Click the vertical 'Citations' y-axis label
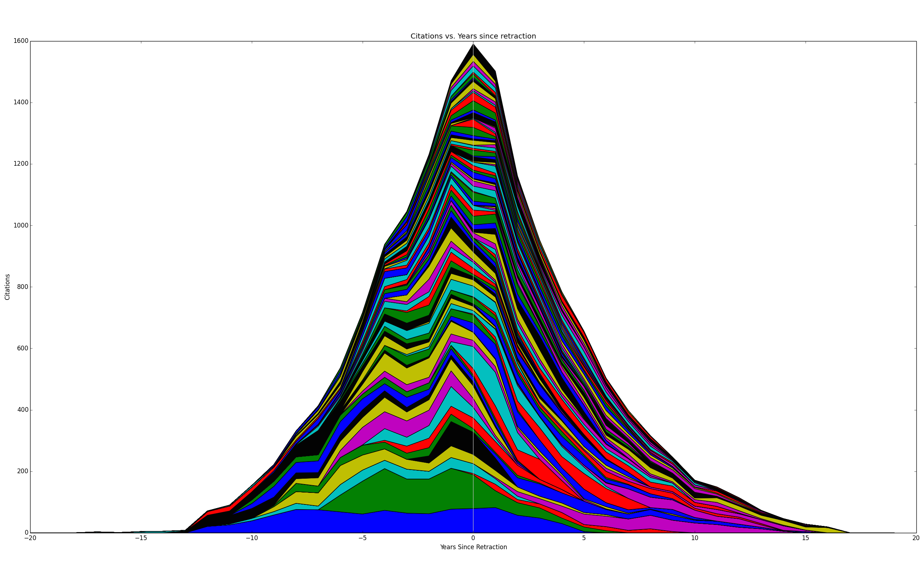The image size is (924, 579). pos(8,287)
